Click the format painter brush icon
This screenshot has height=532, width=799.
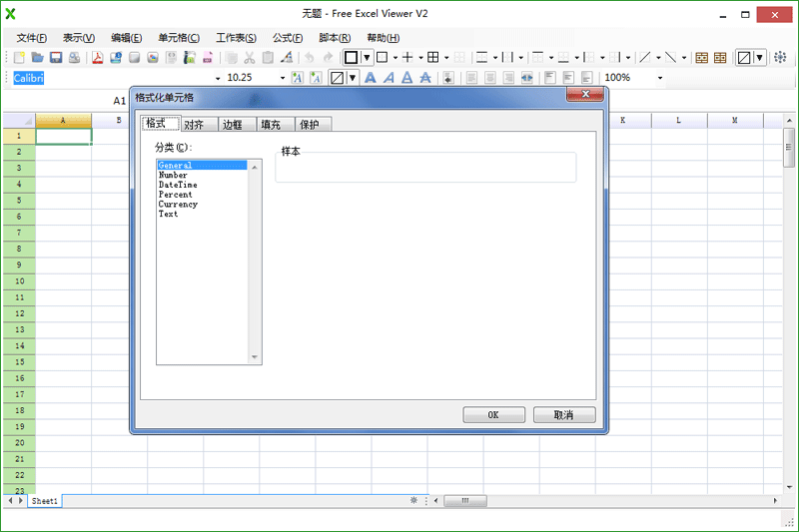coord(287,58)
